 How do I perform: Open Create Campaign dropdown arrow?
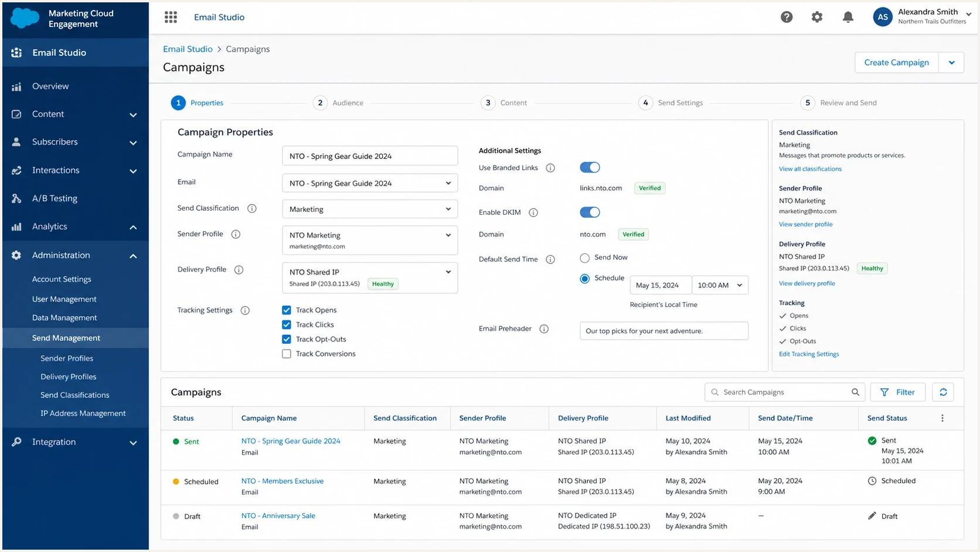click(x=951, y=63)
